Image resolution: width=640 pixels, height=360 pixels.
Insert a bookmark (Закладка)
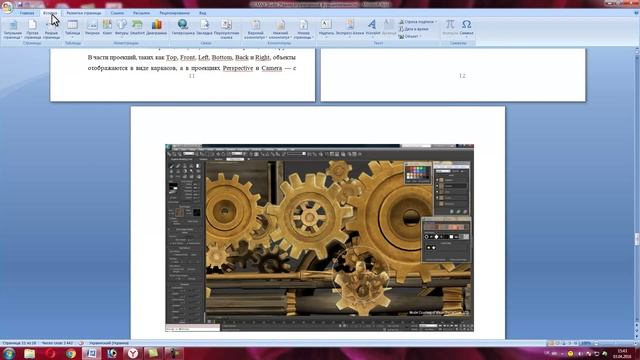(204, 28)
